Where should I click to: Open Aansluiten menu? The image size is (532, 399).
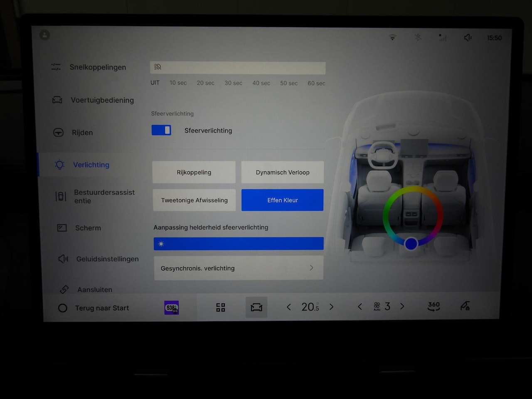[86, 289]
